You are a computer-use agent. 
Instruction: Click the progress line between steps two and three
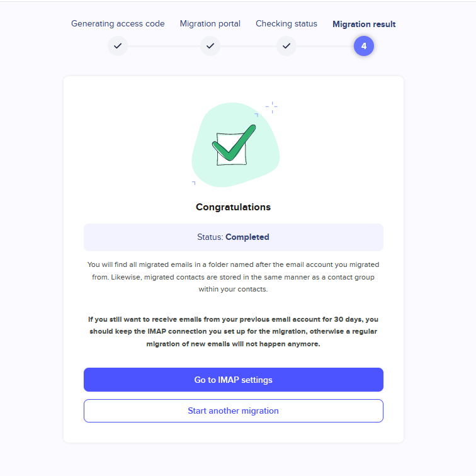pyautogui.click(x=248, y=46)
